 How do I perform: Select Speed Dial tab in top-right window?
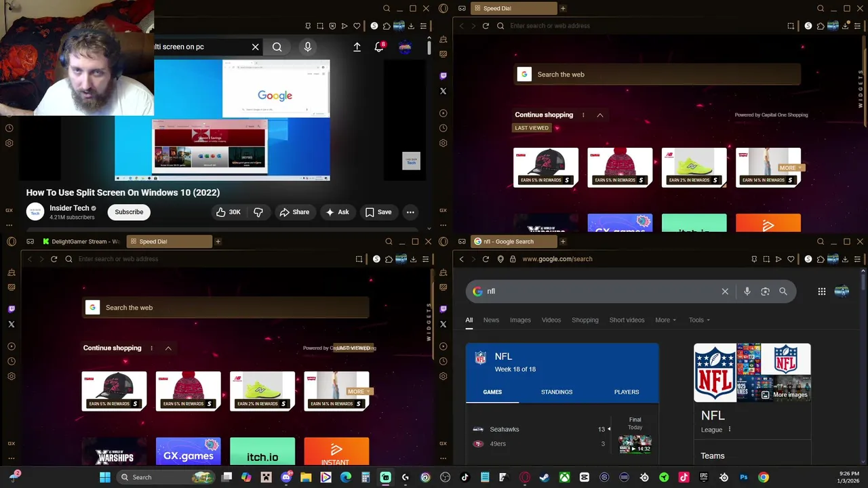pyautogui.click(x=513, y=8)
